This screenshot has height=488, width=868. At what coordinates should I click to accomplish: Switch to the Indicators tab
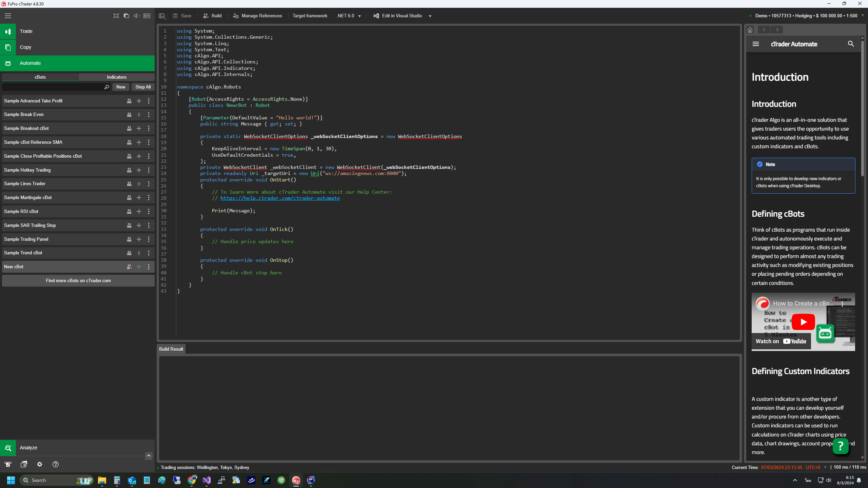116,77
